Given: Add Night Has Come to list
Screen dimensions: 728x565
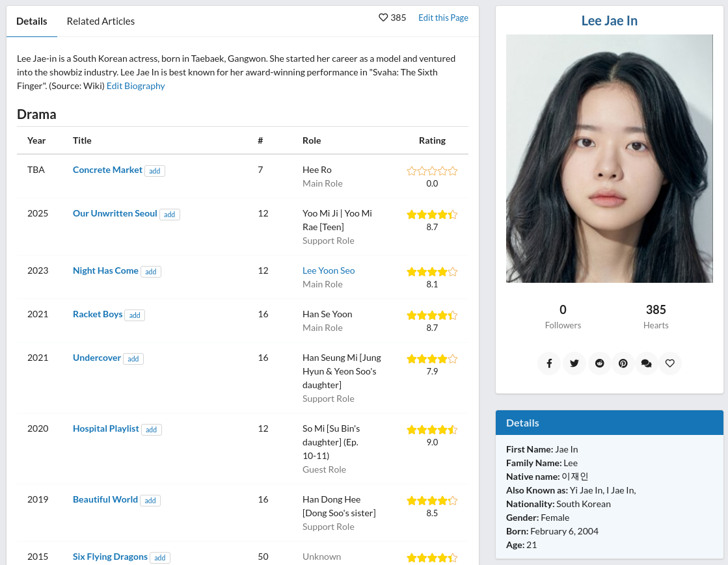Looking at the screenshot, I should 151,272.
